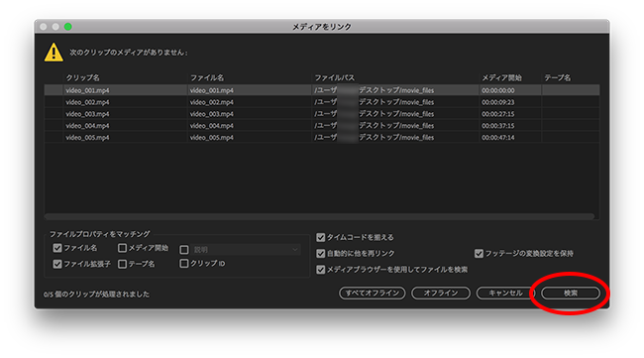This screenshot has height=358, width=644.
Task: Click media start value 00:00:27:15
Action: point(497,114)
